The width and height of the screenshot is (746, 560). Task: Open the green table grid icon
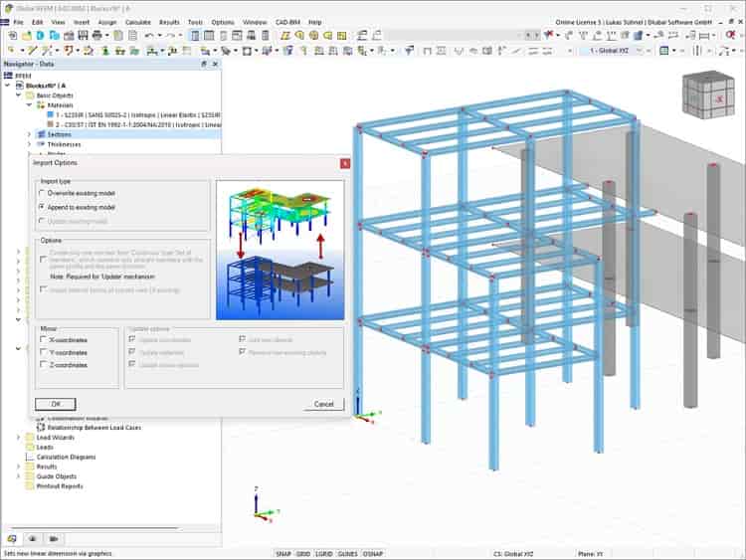664,51
